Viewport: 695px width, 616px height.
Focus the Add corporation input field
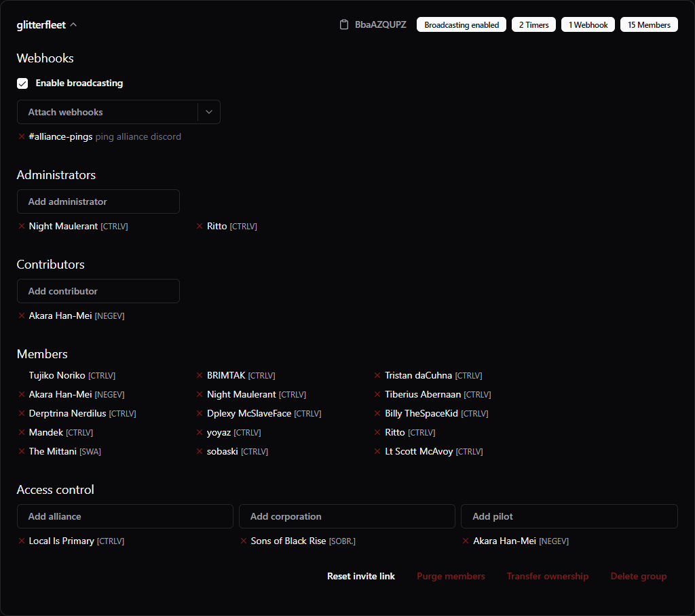pos(347,516)
